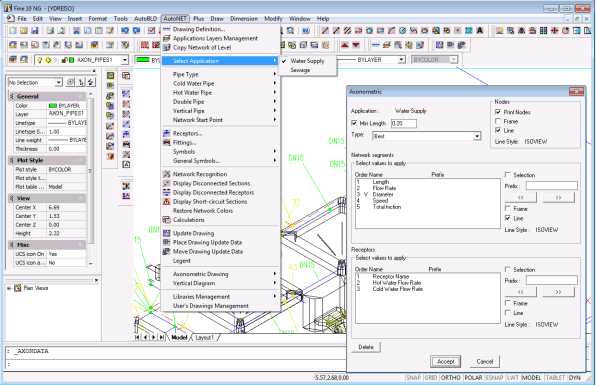This screenshot has width=596, height=385.
Task: Select the Circle draw tool icon
Action: [403, 31]
